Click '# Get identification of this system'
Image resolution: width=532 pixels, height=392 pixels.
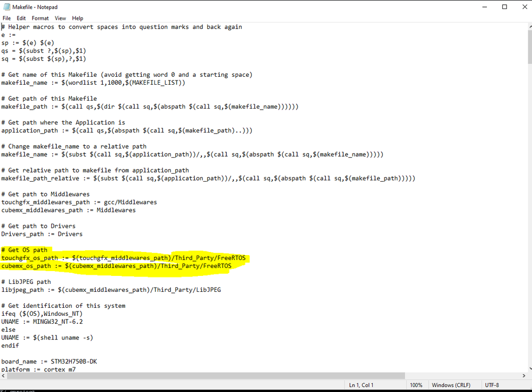click(63, 306)
